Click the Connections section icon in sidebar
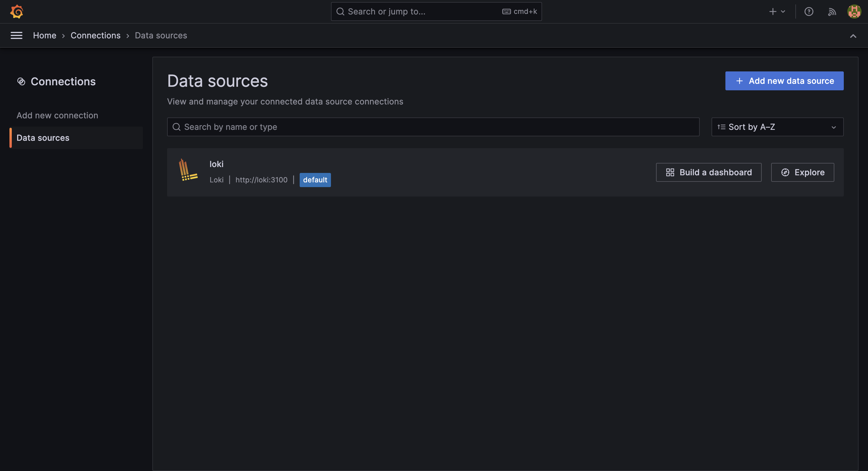Screen dimensions: 868x471 click(x=21, y=81)
